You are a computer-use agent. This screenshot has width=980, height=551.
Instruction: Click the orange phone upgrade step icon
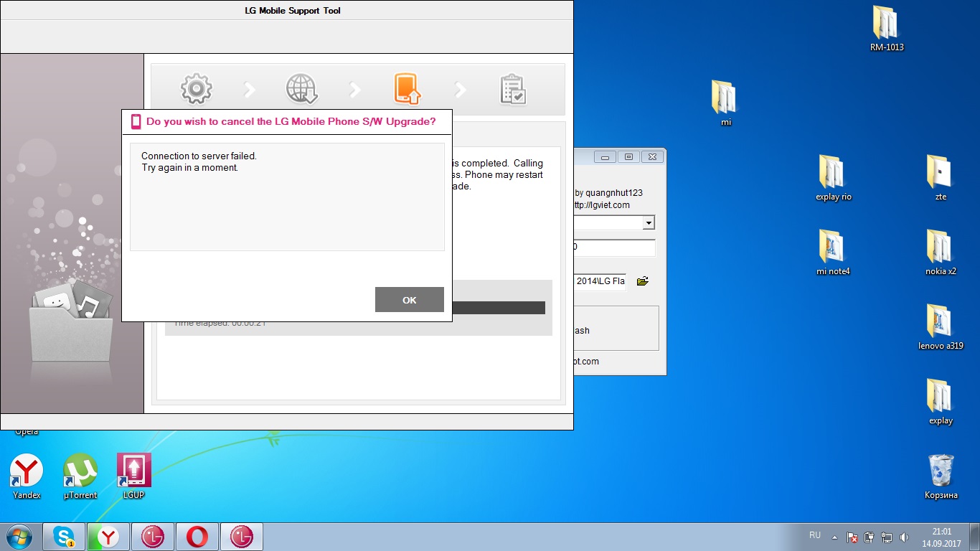[x=407, y=89]
